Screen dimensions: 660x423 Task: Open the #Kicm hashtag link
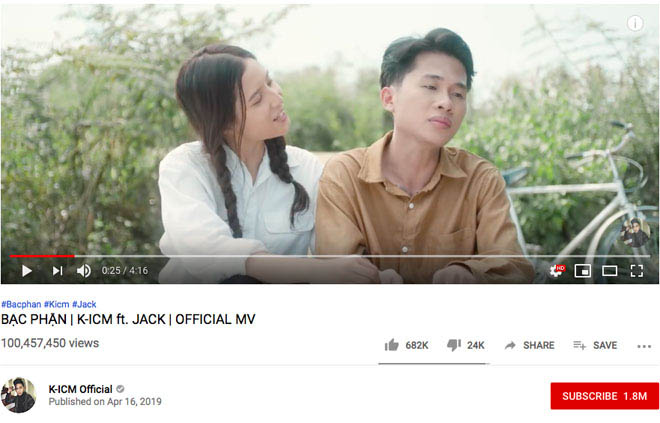56,304
